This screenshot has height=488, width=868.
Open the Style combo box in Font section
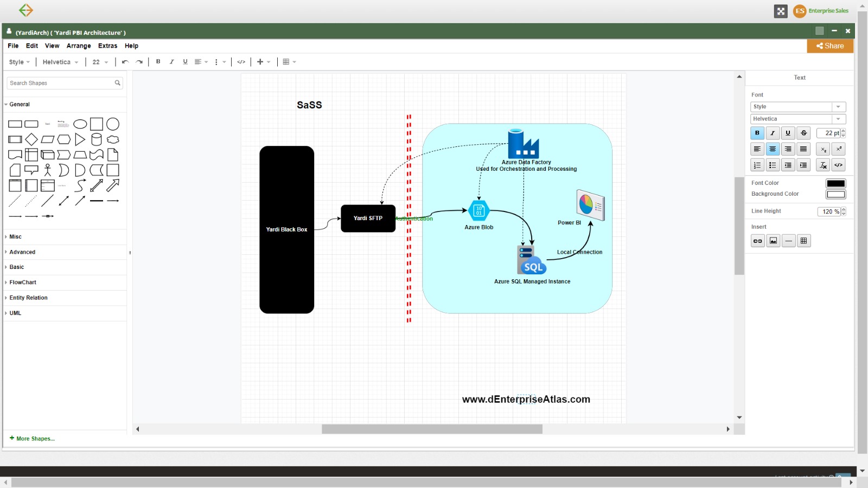[x=798, y=107]
